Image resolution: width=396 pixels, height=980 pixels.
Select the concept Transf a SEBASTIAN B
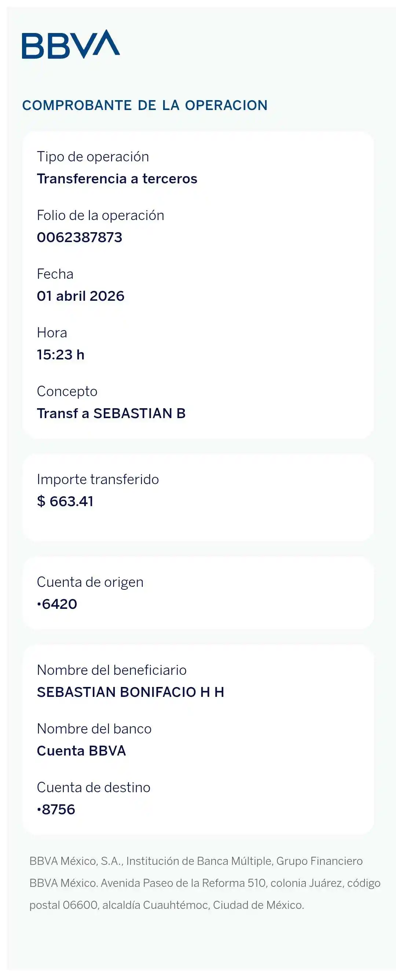(x=111, y=413)
